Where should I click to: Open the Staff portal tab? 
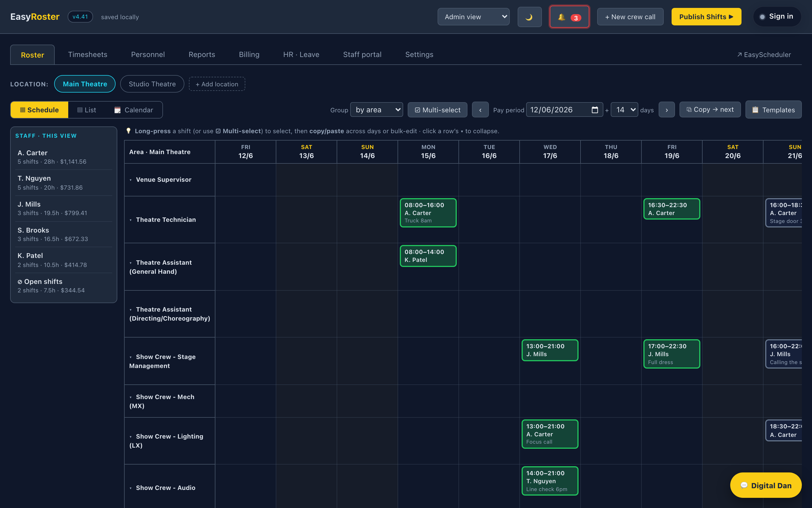[362, 54]
